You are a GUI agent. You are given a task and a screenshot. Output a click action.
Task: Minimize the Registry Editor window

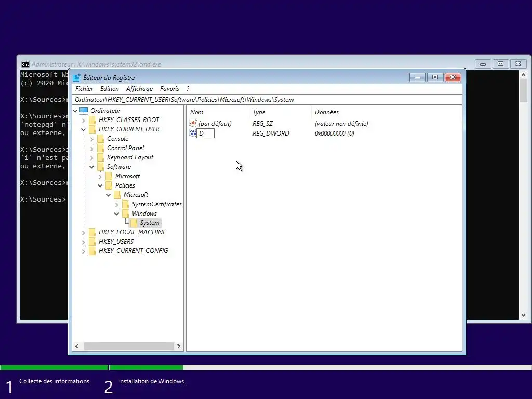pos(418,78)
